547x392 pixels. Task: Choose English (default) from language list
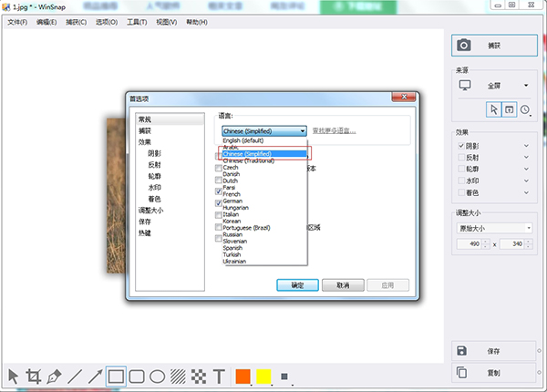pyautogui.click(x=264, y=140)
